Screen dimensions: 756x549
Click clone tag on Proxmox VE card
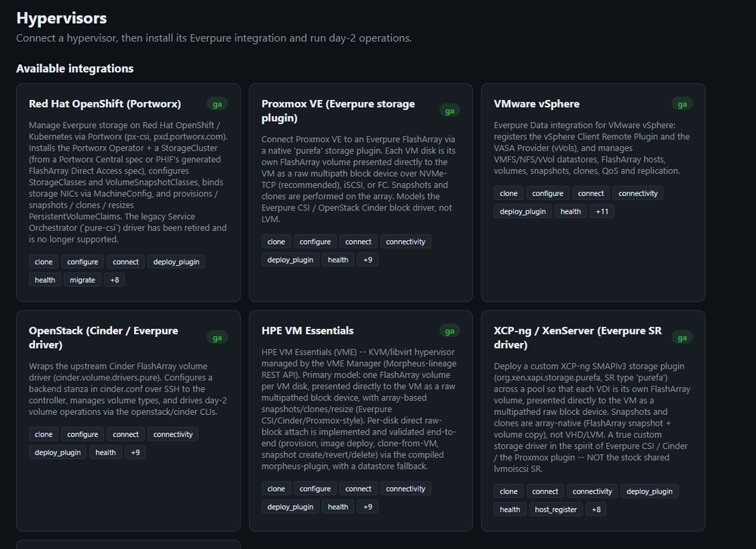click(x=275, y=242)
